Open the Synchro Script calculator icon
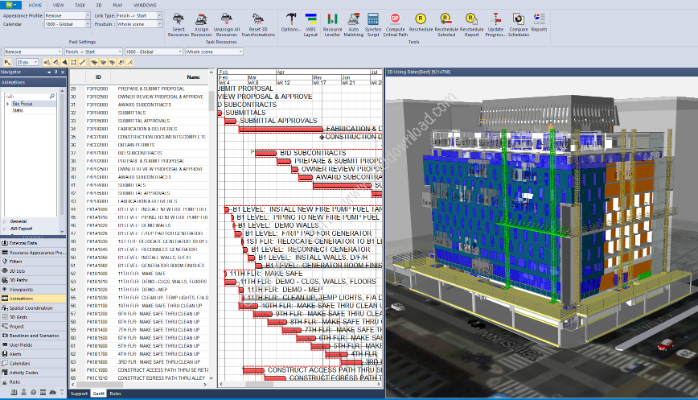The image size is (698, 400). point(373,24)
